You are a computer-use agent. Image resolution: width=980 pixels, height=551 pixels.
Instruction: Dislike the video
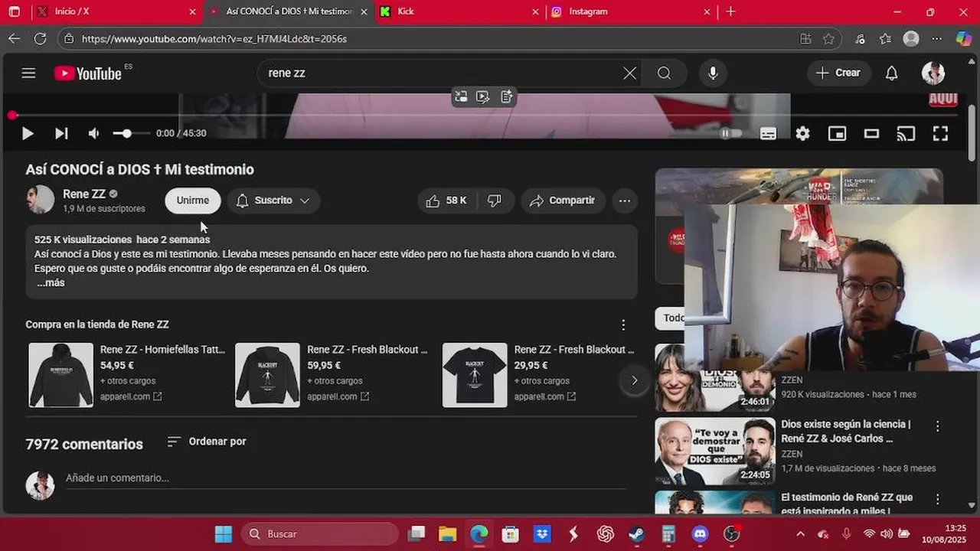click(x=495, y=201)
